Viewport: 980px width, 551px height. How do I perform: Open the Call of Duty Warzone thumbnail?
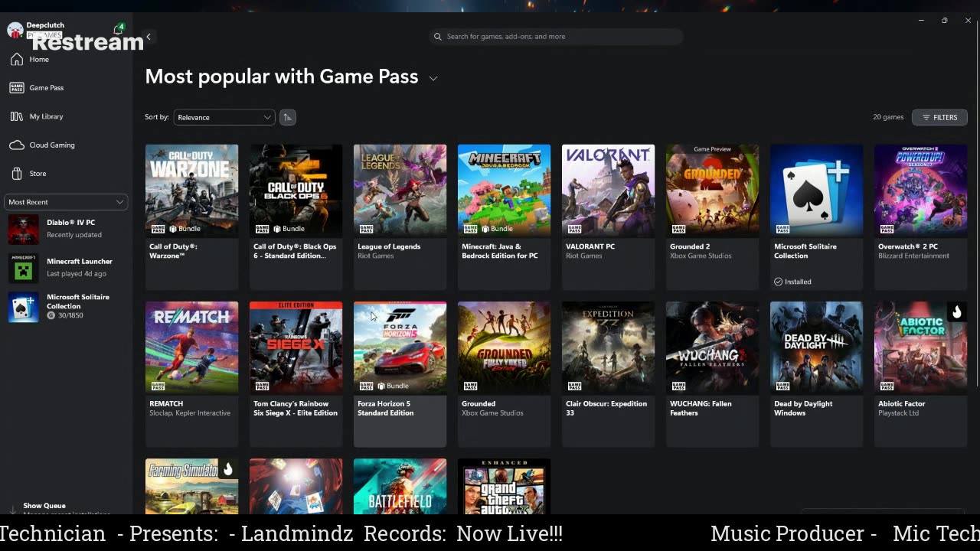[x=191, y=191]
